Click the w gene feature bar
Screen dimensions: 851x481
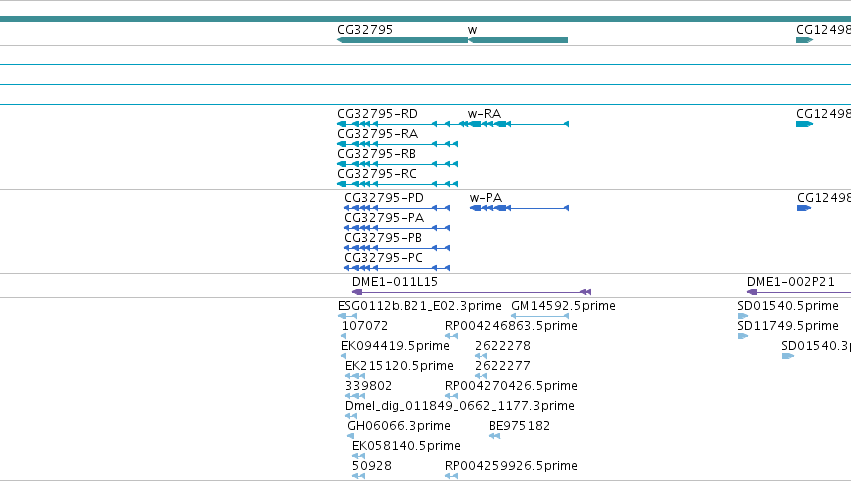pyautogui.click(x=518, y=40)
